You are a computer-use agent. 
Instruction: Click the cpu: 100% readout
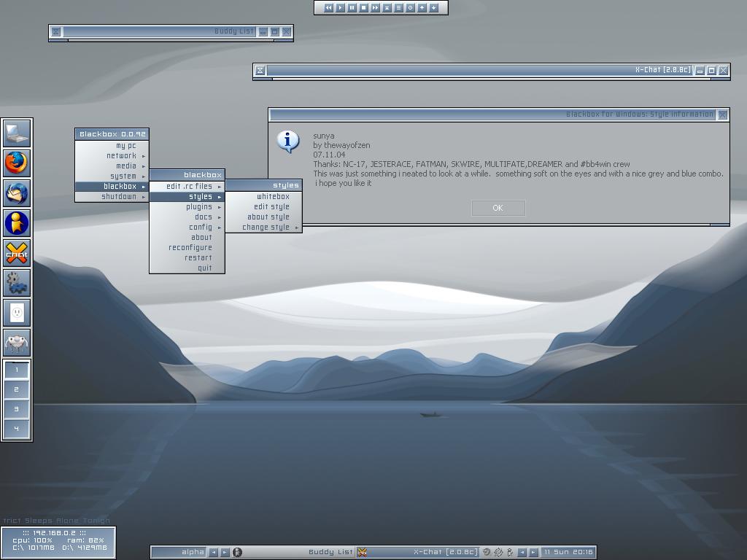(x=32, y=540)
